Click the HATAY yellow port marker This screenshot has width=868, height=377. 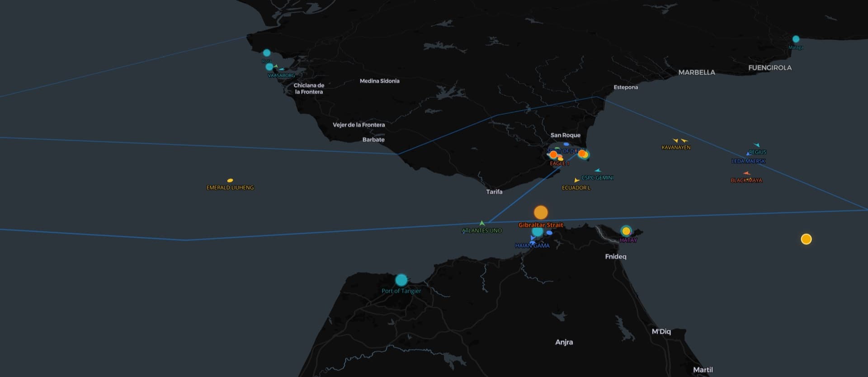click(626, 231)
